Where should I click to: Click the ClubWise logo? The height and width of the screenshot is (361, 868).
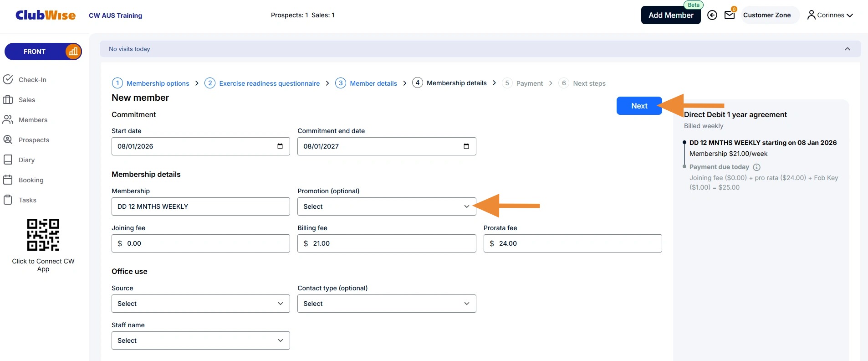click(x=46, y=15)
